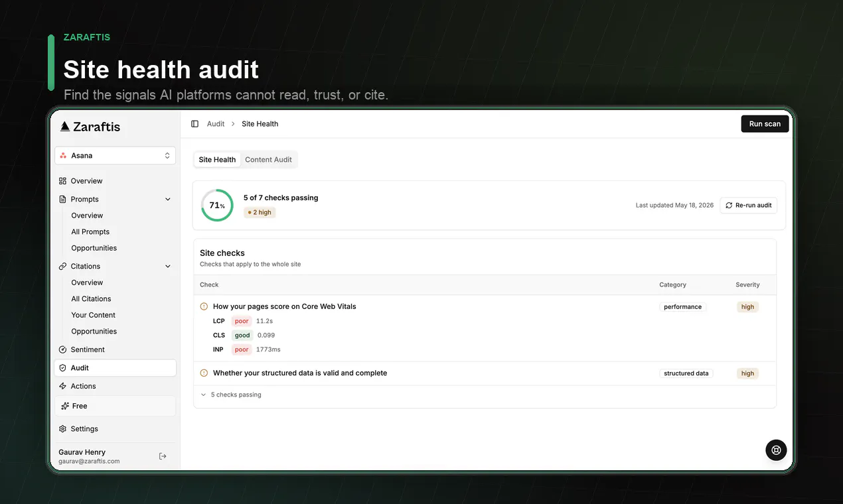The width and height of the screenshot is (843, 504).
Task: Click the Last updated May 18, 2026 text
Action: (674, 206)
